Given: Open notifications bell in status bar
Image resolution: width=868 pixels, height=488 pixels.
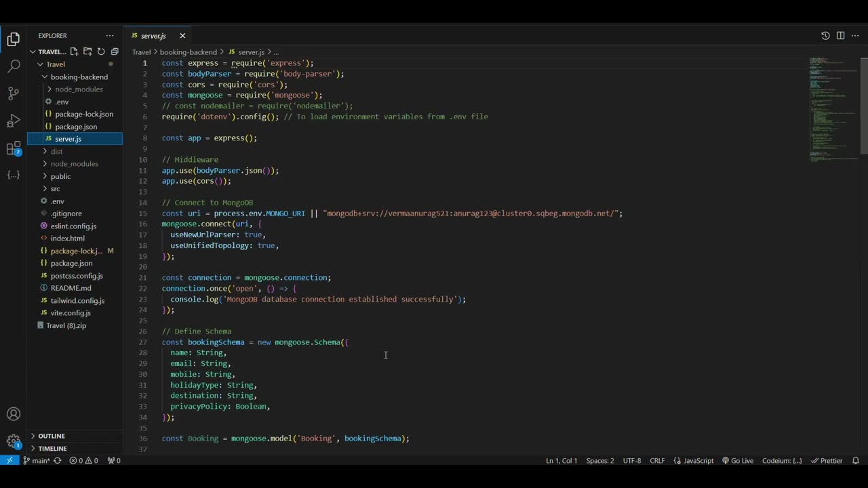Looking at the screenshot, I should point(856,460).
